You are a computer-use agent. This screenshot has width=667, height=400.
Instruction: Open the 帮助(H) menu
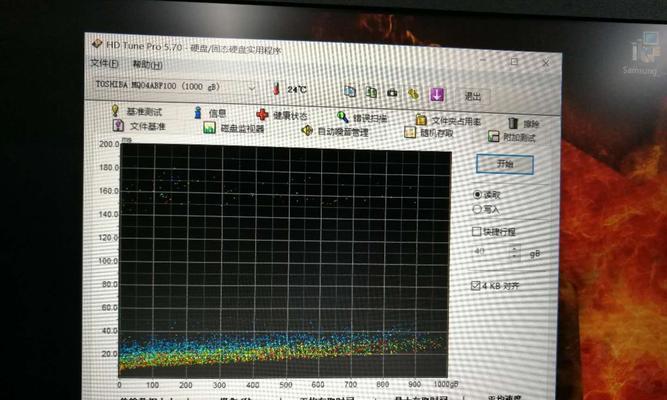point(147,65)
